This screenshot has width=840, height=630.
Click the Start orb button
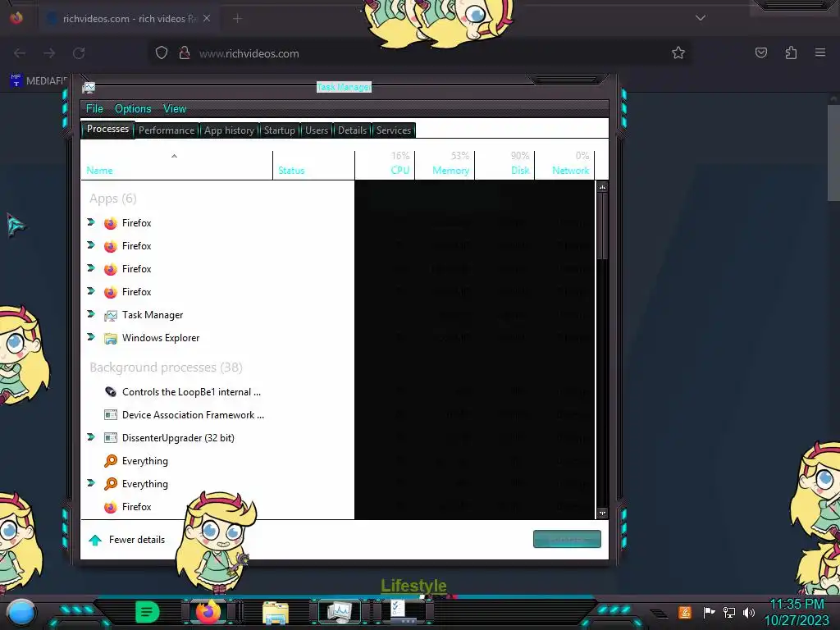[21, 612]
